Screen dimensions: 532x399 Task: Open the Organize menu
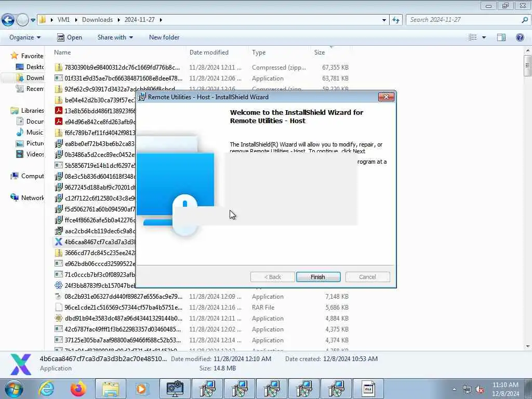click(x=25, y=37)
